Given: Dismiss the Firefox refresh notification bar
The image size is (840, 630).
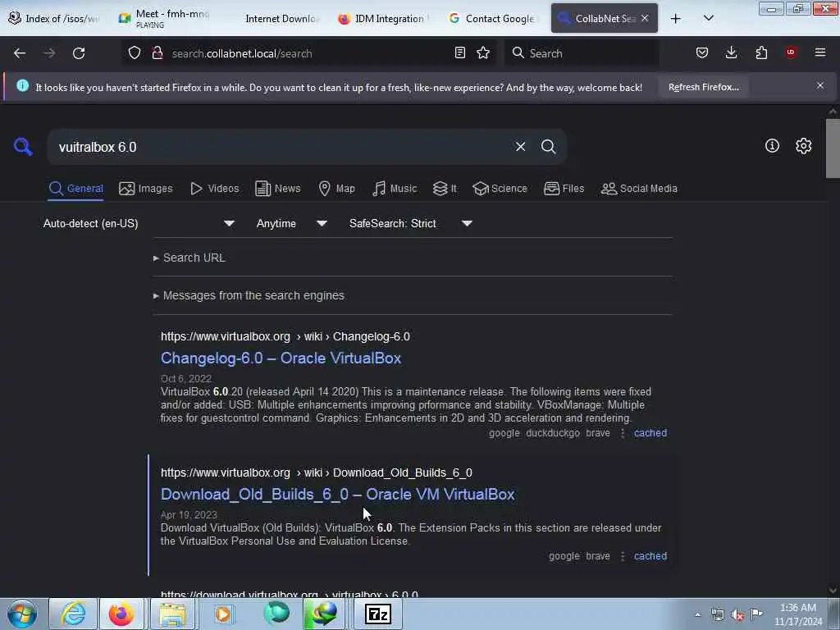Looking at the screenshot, I should (820, 85).
